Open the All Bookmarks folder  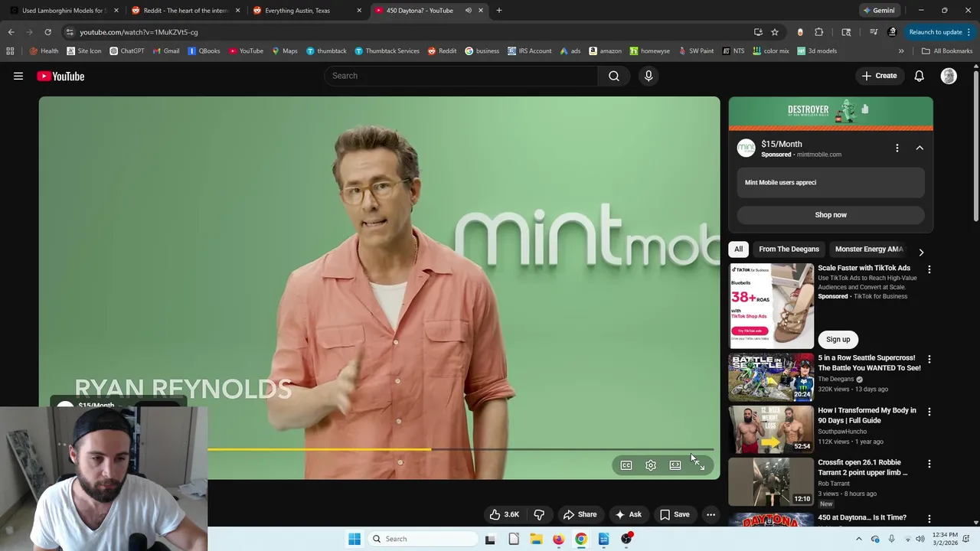[947, 51]
